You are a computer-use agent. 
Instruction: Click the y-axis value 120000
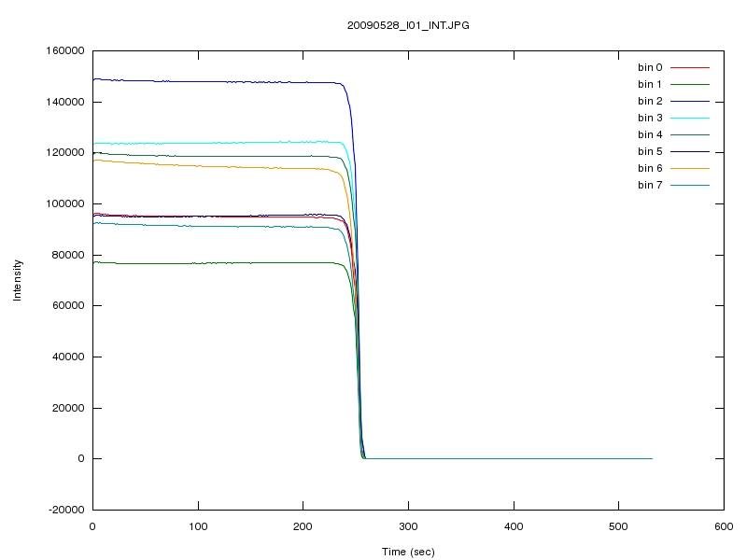[x=65, y=152]
